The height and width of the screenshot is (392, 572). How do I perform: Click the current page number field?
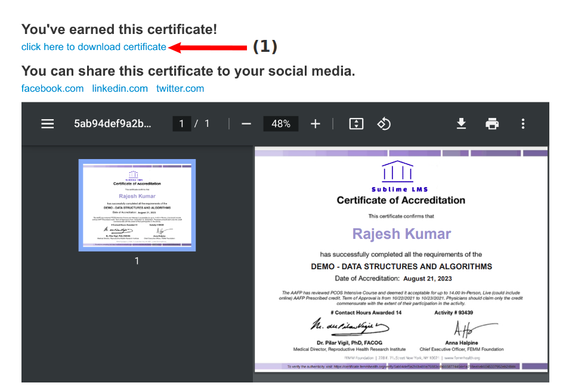tap(181, 124)
